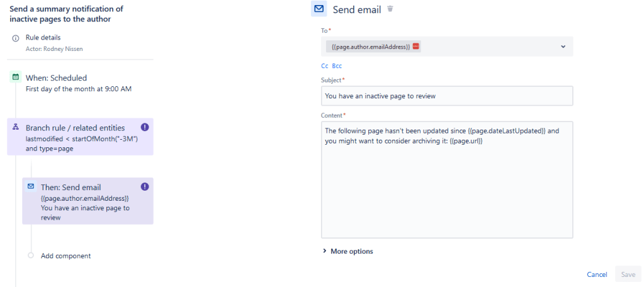Click the warning badge on Branch rule
This screenshot has height=287, width=644.
(145, 127)
